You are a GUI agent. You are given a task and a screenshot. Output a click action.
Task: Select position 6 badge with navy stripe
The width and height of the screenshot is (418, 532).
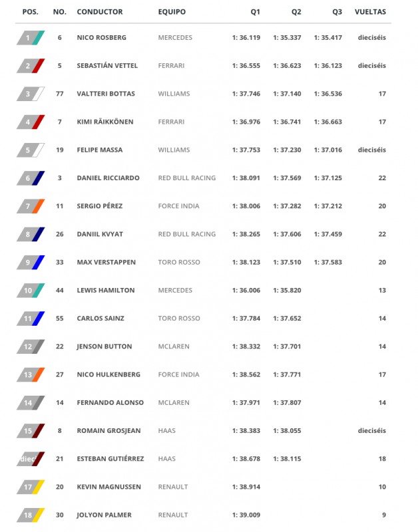coord(31,178)
